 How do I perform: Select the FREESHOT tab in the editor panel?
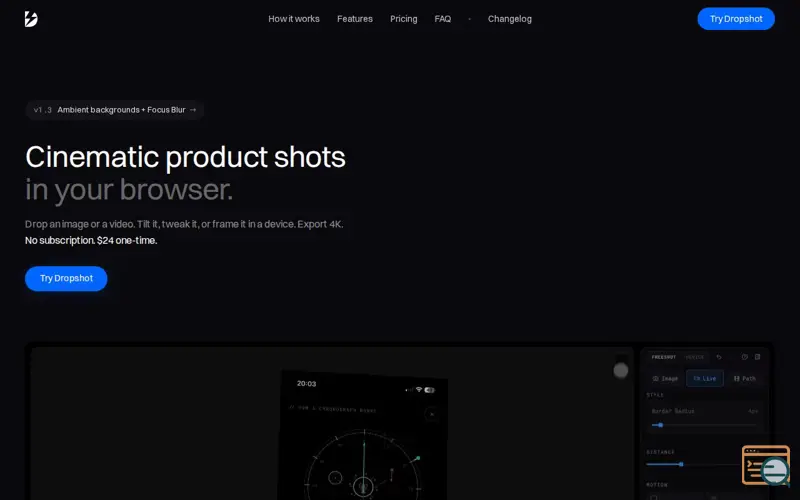663,357
